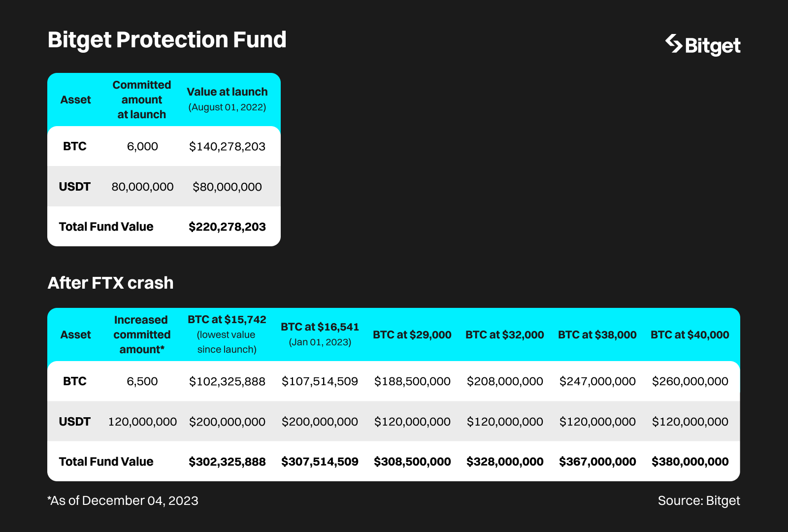Click the After FTX crash heading
The height and width of the screenshot is (532, 788).
click(x=111, y=283)
